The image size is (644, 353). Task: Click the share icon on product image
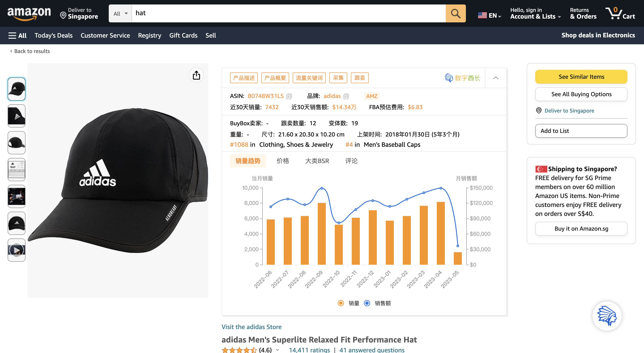pos(196,75)
